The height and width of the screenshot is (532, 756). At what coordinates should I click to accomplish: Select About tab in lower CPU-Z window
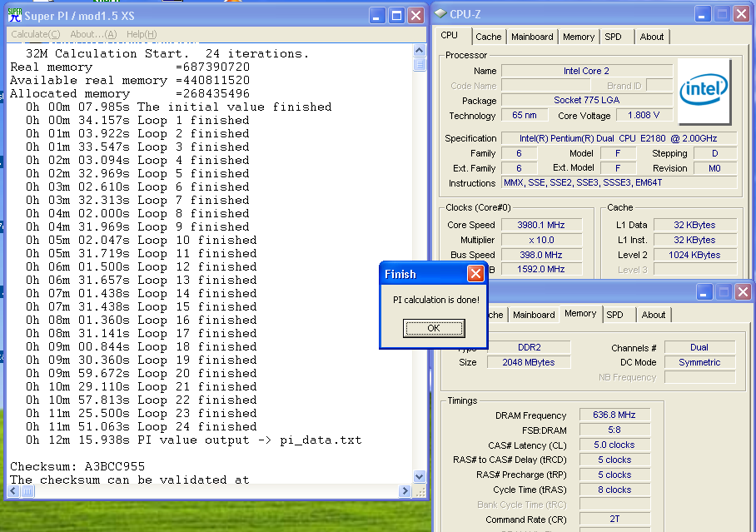pyautogui.click(x=654, y=315)
